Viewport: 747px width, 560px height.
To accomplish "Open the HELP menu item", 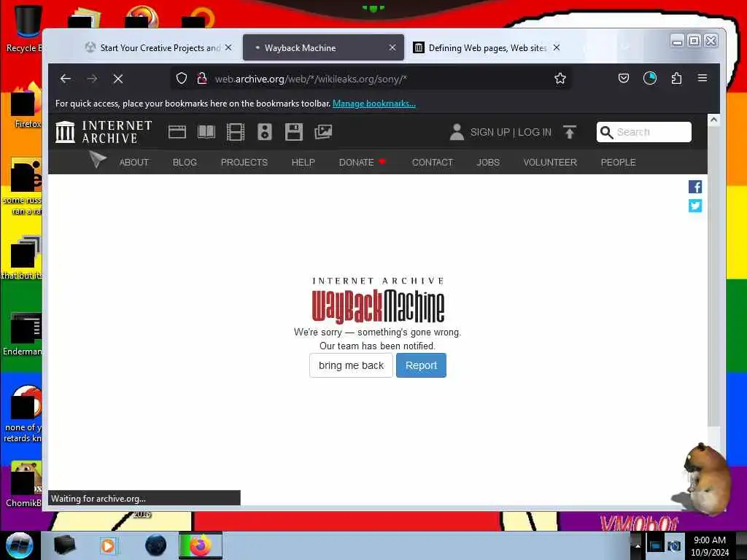I will click(x=303, y=163).
